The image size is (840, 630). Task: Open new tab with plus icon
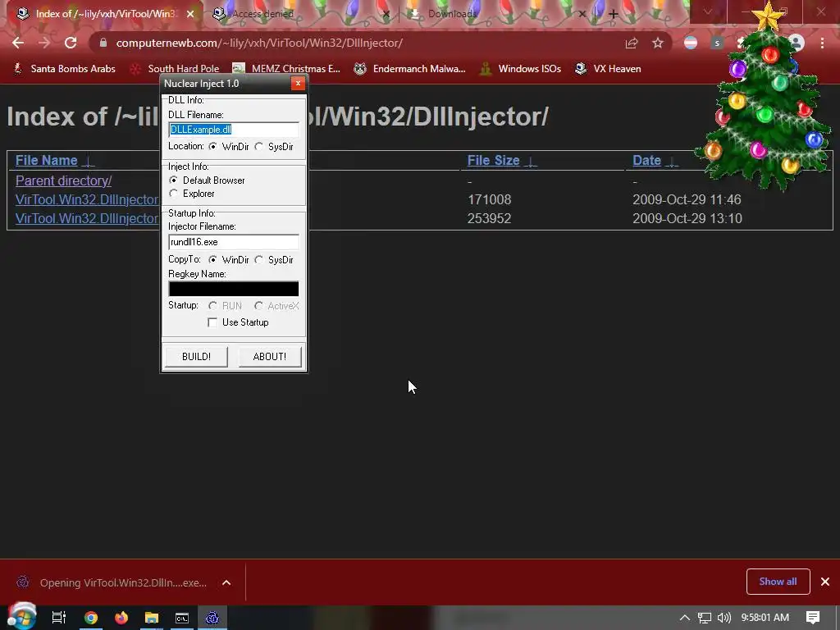coord(614,14)
